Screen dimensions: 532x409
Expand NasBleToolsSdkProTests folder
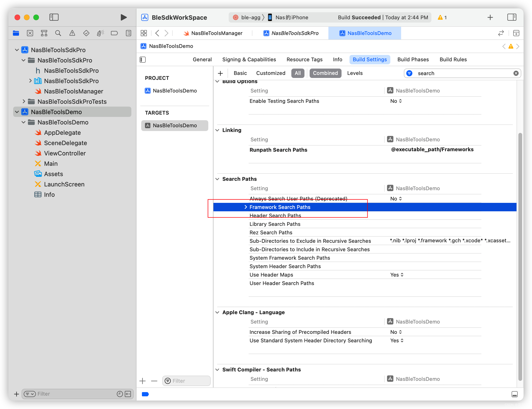pos(24,101)
